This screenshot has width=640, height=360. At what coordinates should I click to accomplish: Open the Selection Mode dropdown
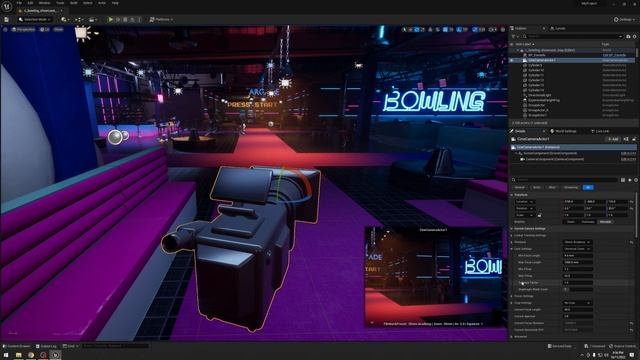click(x=35, y=20)
